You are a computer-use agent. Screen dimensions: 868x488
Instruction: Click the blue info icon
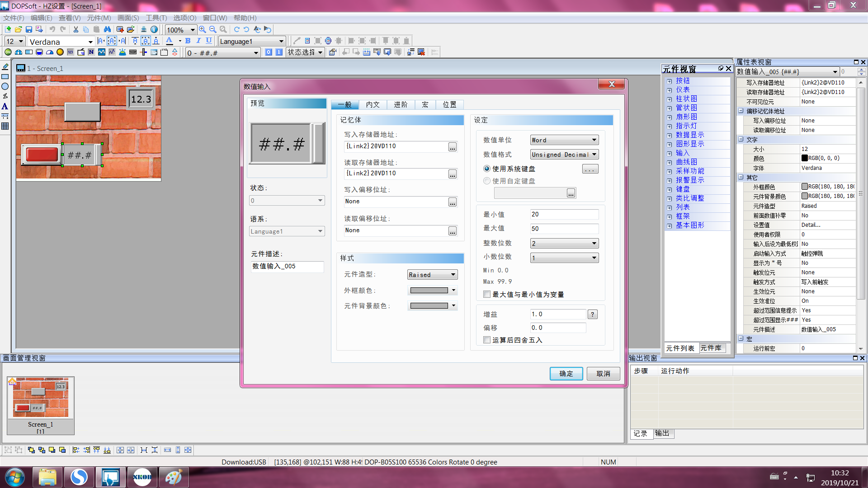click(x=154, y=29)
